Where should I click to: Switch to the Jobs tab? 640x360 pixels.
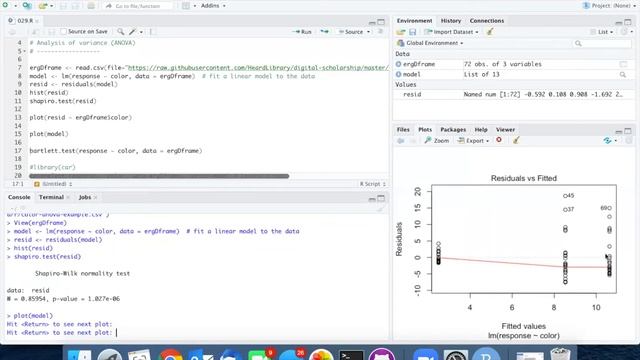pyautogui.click(x=84, y=197)
